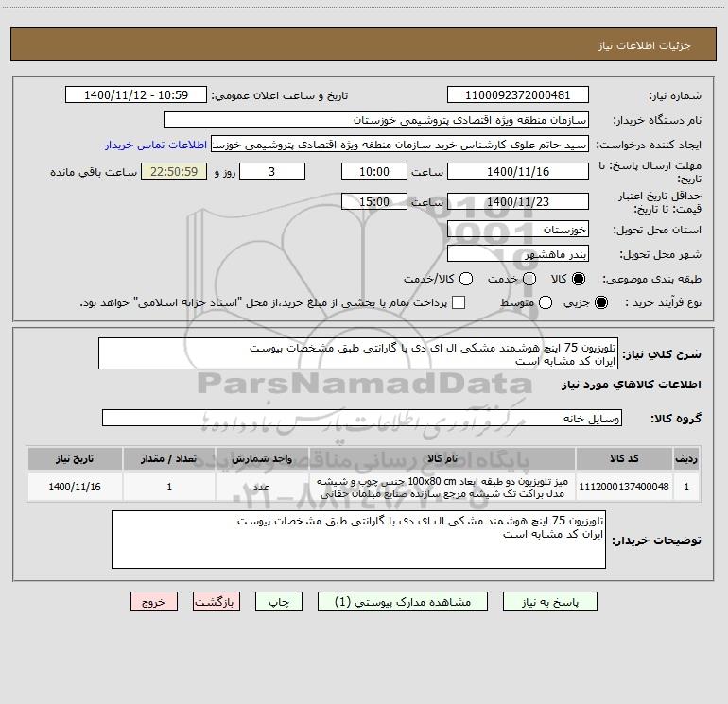The image size is (728, 704).
Task: Click the خروج exit button
Action: pos(154,601)
